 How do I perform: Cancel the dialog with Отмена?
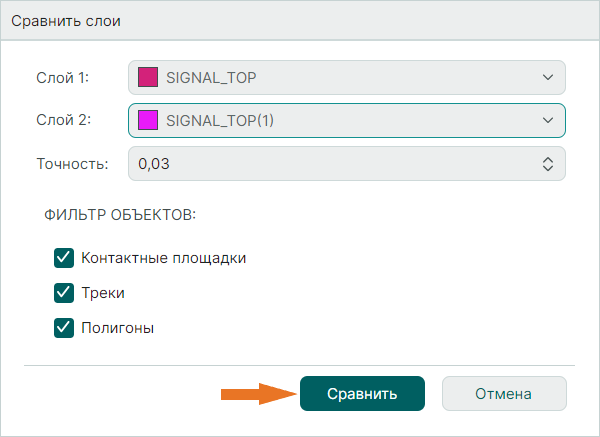tap(504, 394)
